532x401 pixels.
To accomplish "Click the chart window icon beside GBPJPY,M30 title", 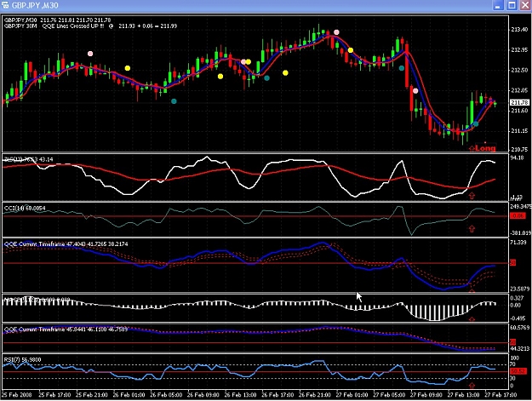I will pyautogui.click(x=5, y=5).
